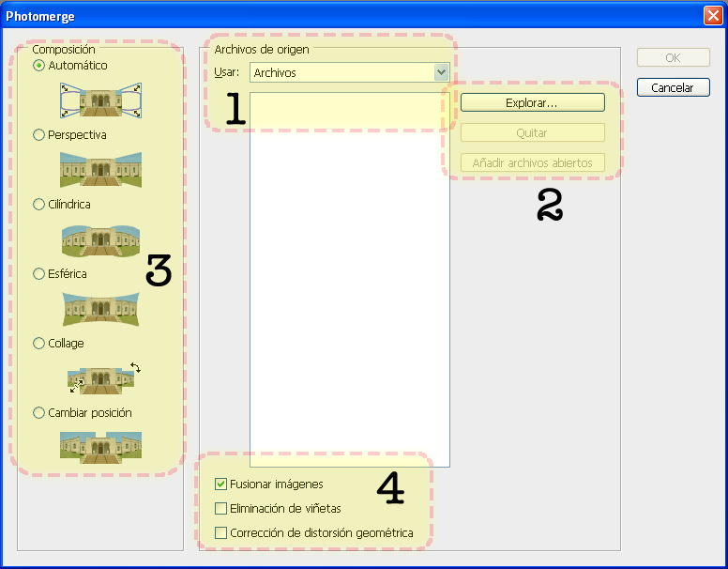Viewport: 728px width, 569px height.
Task: Click the OK button
Action: (674, 57)
